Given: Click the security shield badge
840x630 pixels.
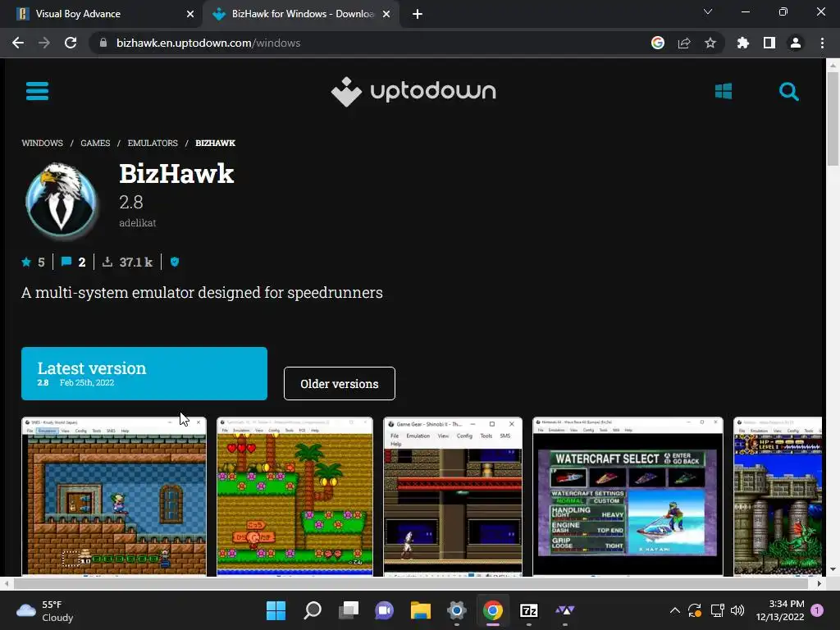Looking at the screenshot, I should click(175, 262).
